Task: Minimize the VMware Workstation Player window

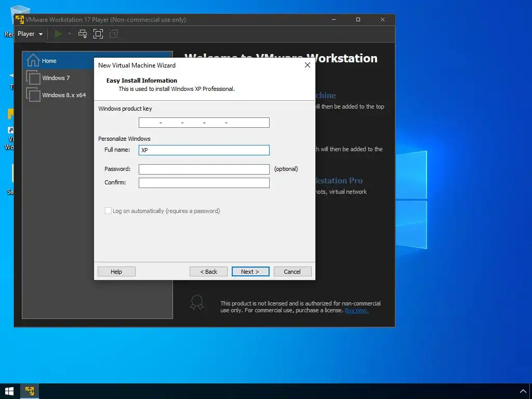Action: tap(334, 19)
